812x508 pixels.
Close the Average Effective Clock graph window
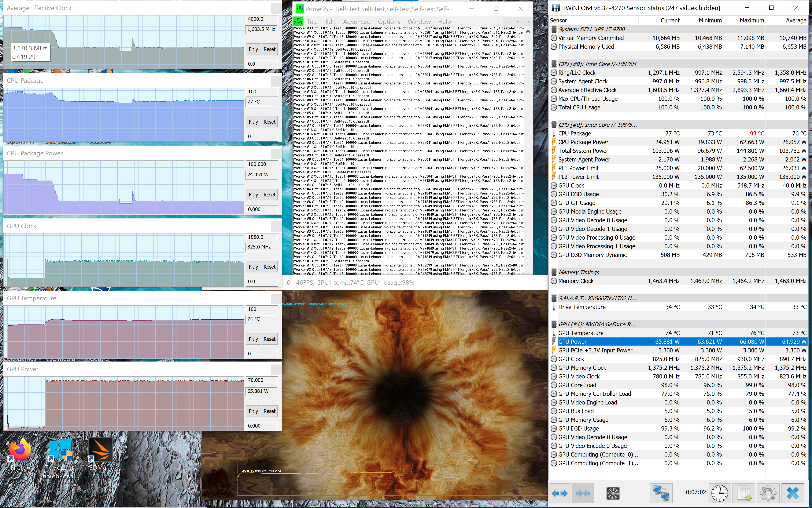[276, 8]
